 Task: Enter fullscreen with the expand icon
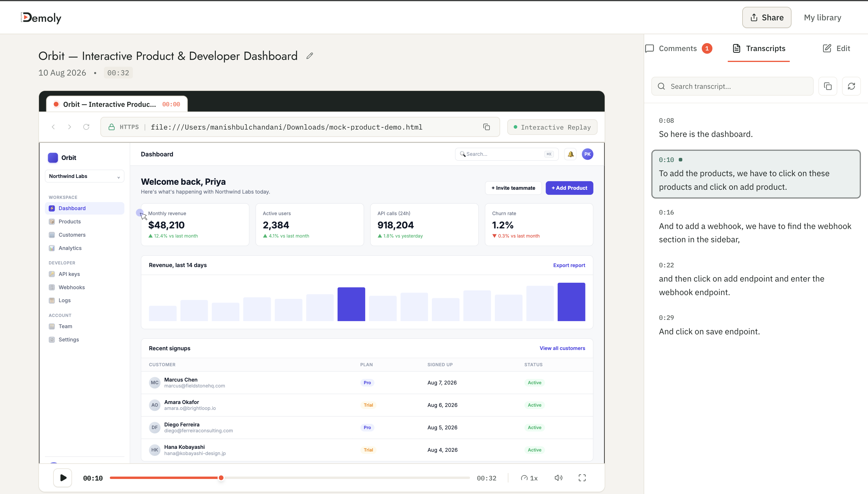(582, 478)
